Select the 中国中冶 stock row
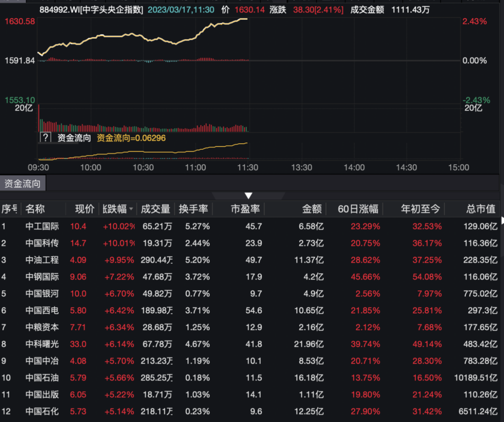 (x=249, y=361)
